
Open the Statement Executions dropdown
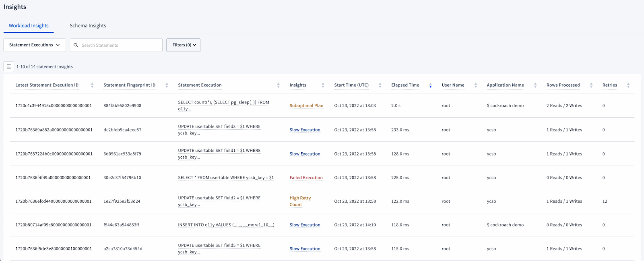tap(35, 45)
